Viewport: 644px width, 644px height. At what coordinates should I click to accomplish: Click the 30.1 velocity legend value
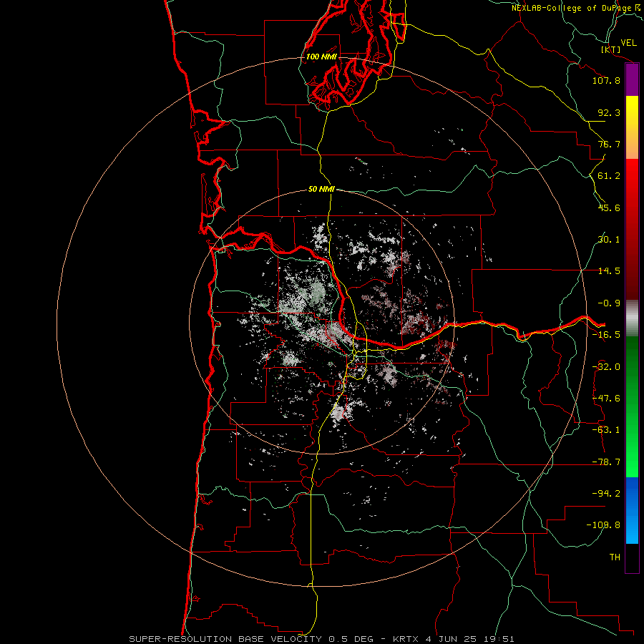(609, 240)
